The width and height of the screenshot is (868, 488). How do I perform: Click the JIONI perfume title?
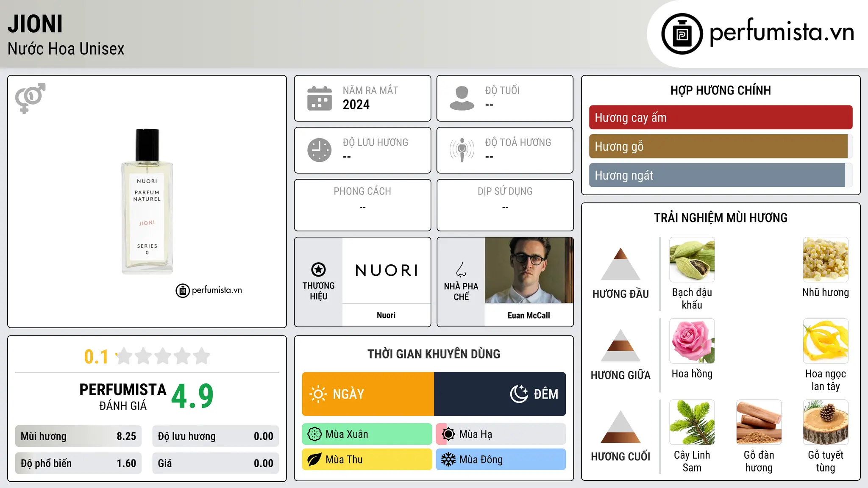click(x=35, y=24)
